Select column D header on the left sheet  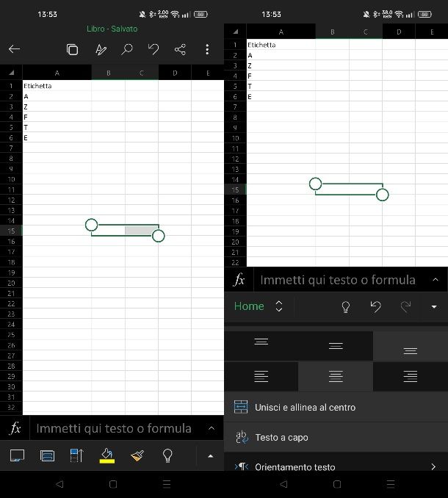click(175, 73)
